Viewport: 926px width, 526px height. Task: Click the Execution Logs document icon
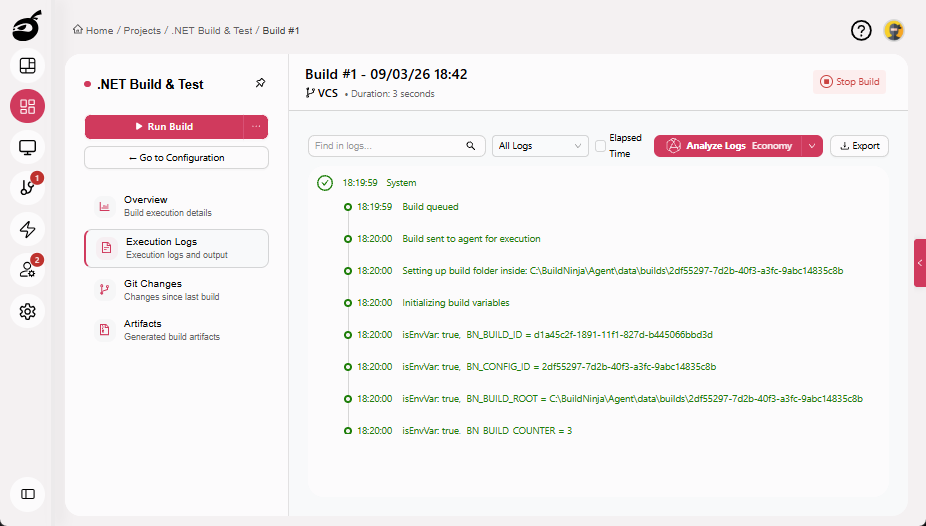pos(106,248)
